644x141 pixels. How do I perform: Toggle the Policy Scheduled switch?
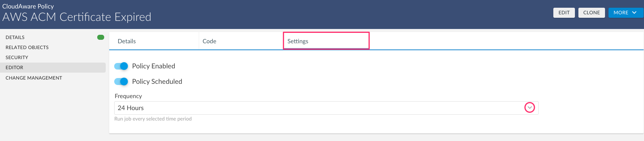[x=121, y=82]
